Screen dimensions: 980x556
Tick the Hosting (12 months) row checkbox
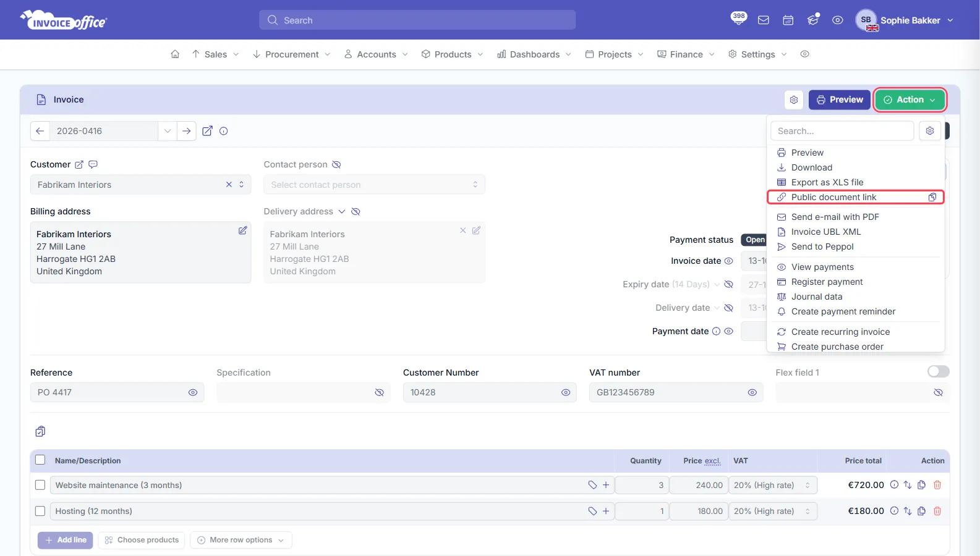pyautogui.click(x=40, y=511)
